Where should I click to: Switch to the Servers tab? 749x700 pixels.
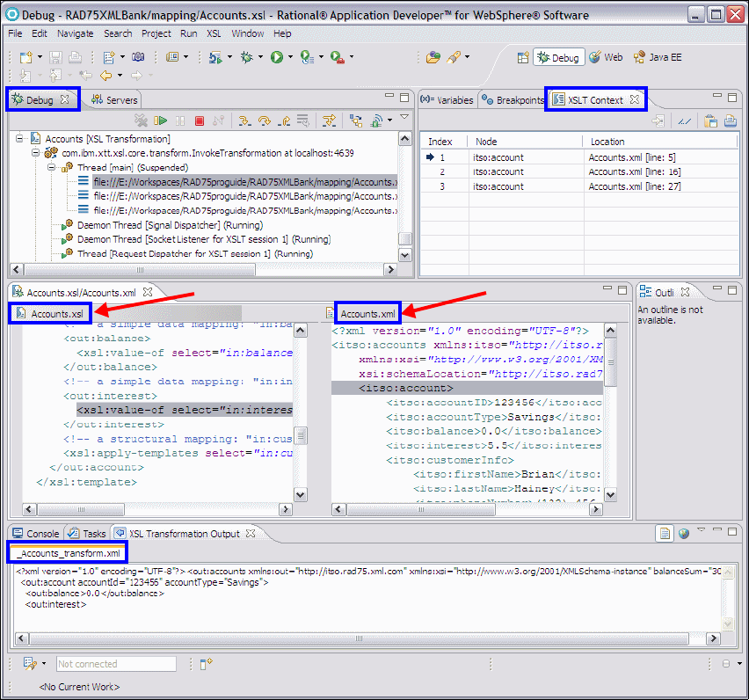[x=114, y=100]
